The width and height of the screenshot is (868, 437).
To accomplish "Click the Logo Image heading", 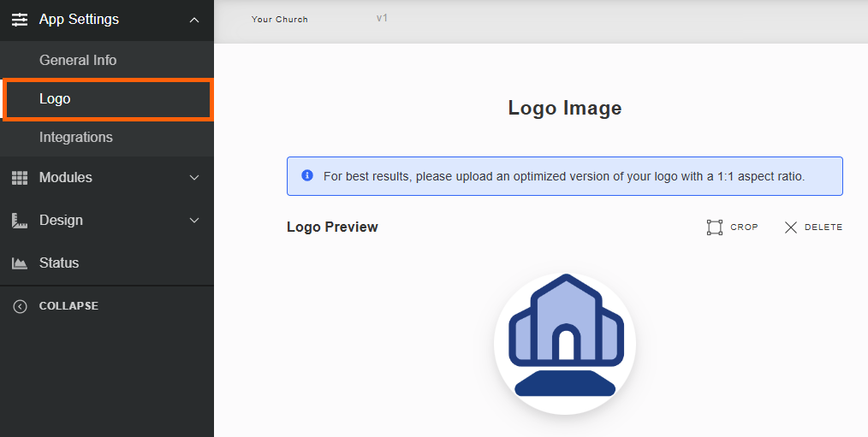I will pos(565,108).
